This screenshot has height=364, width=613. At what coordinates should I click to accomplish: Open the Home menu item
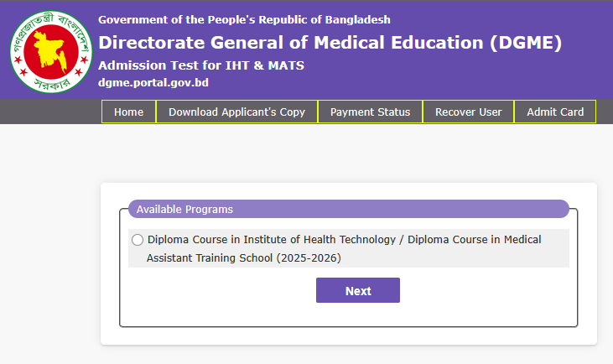tap(128, 112)
